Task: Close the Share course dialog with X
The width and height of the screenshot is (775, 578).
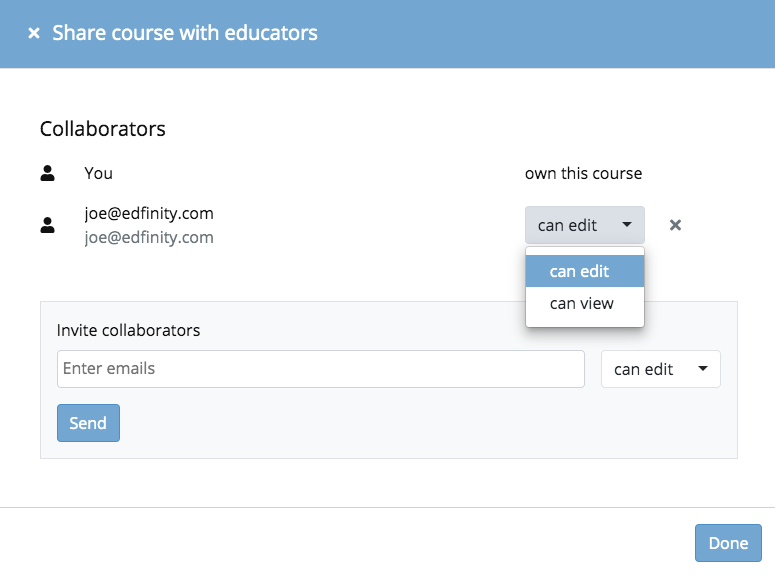Action: click(x=34, y=33)
